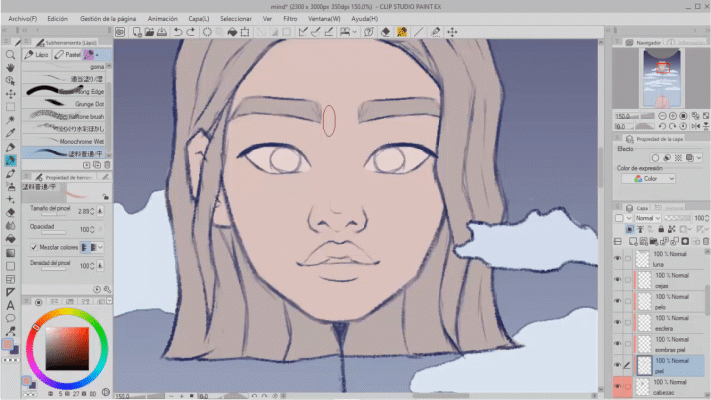This screenshot has width=711, height=400.
Task: Delete sub tool with trash icon
Action: pos(107,165)
